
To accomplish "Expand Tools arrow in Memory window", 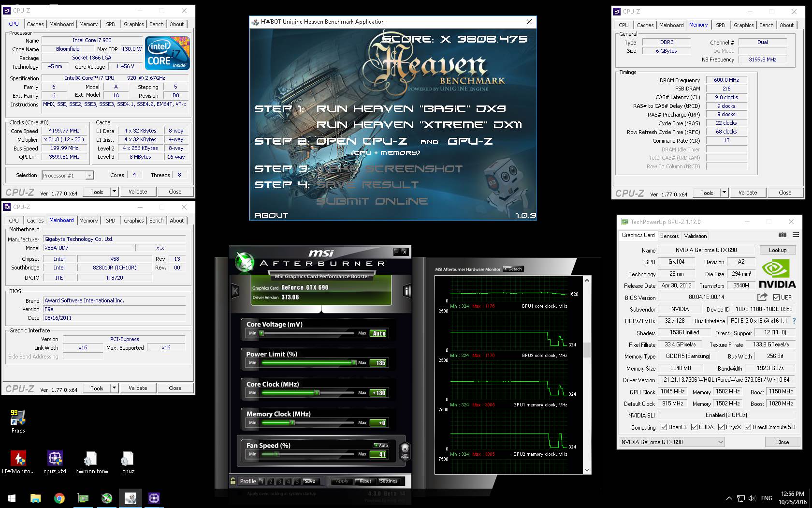I will point(724,193).
